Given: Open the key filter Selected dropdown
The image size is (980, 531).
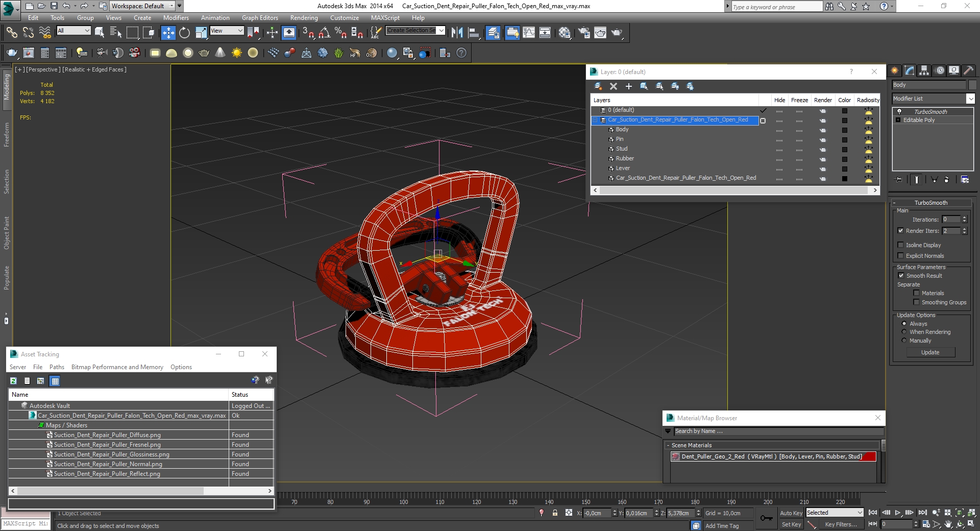Looking at the screenshot, I should click(x=835, y=513).
